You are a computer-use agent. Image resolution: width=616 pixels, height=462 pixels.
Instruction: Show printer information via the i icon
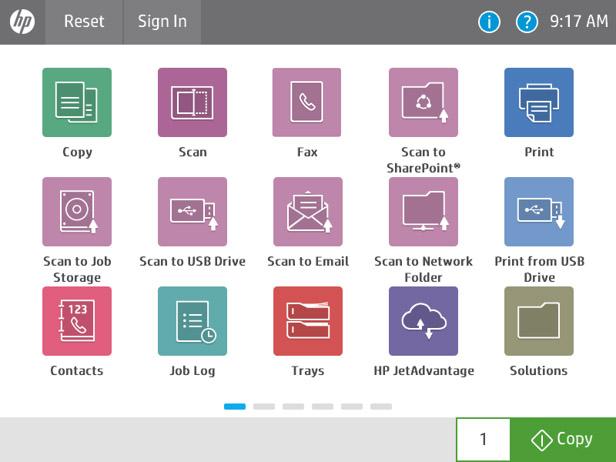click(x=489, y=22)
